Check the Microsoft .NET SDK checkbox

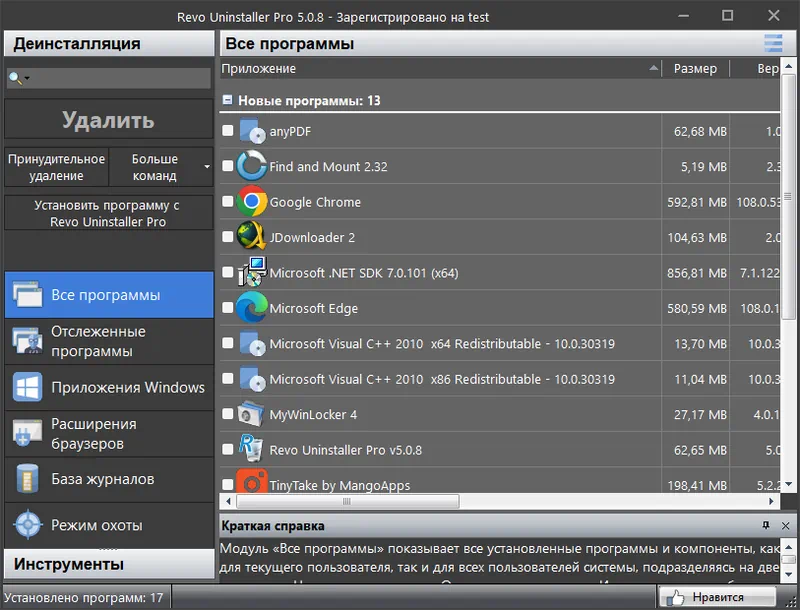228,272
